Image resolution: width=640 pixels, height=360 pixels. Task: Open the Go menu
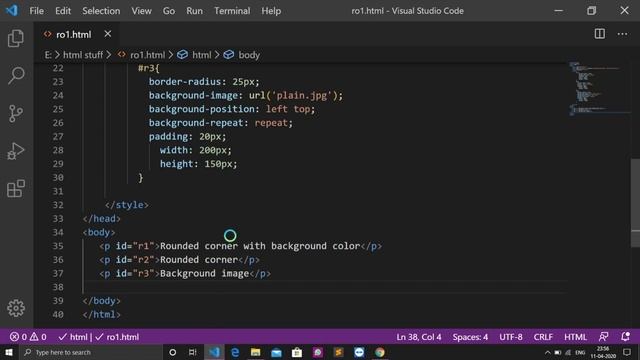pos(169,11)
